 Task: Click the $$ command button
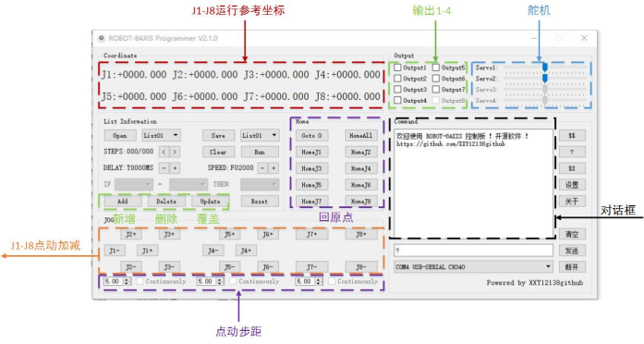572,136
